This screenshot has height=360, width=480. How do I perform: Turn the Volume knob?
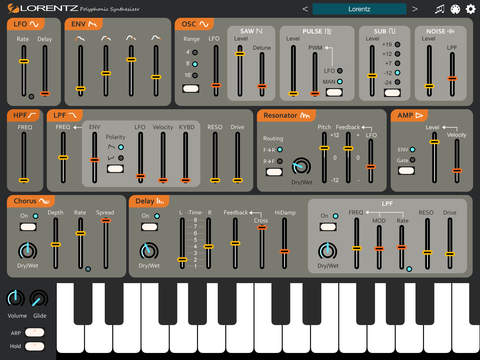click(16, 298)
